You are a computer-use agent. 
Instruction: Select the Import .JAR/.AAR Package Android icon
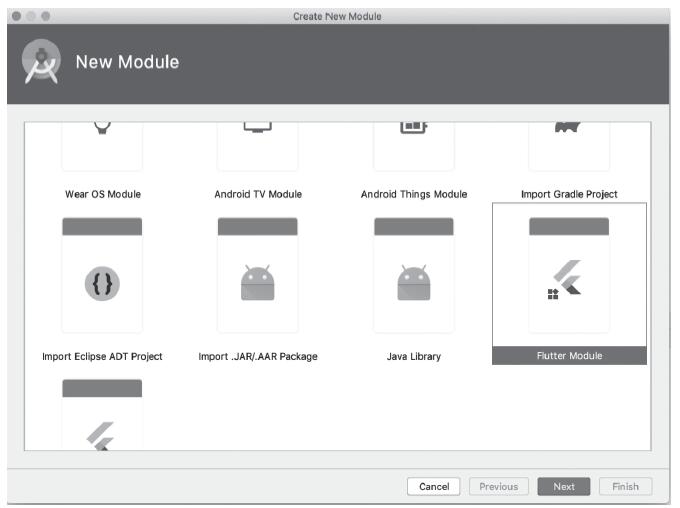[x=257, y=283]
